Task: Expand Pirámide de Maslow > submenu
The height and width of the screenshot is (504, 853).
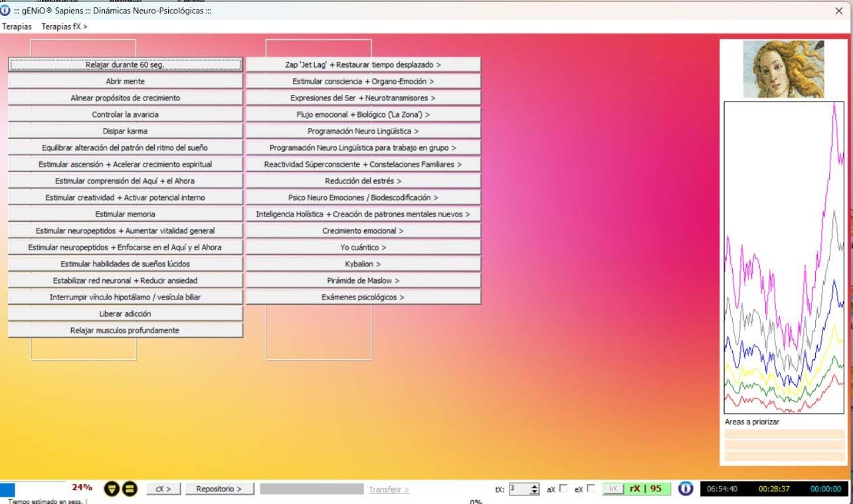Action: point(363,281)
